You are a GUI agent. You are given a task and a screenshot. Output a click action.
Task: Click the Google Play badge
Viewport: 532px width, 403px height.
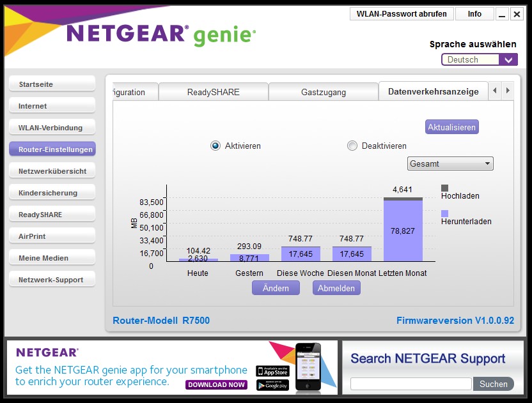(272, 384)
